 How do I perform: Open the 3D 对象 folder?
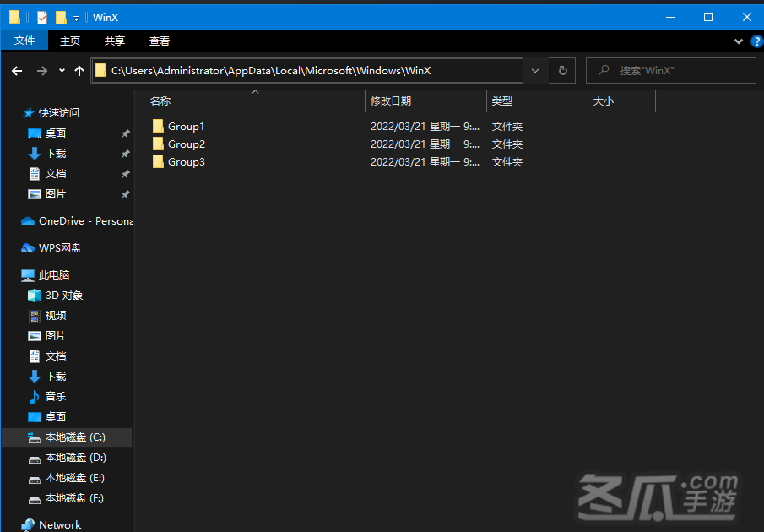pyautogui.click(x=64, y=296)
